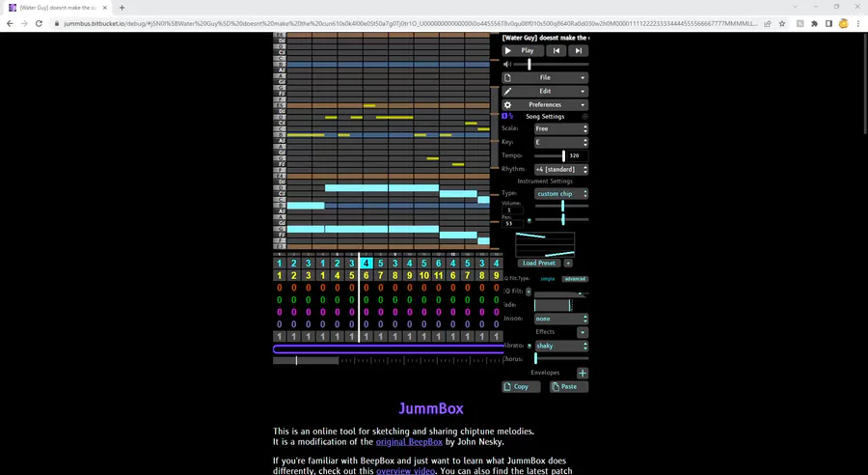Screen dimensions: 868x475
Task: Open the Chrome profile avatar
Action: pos(843,24)
